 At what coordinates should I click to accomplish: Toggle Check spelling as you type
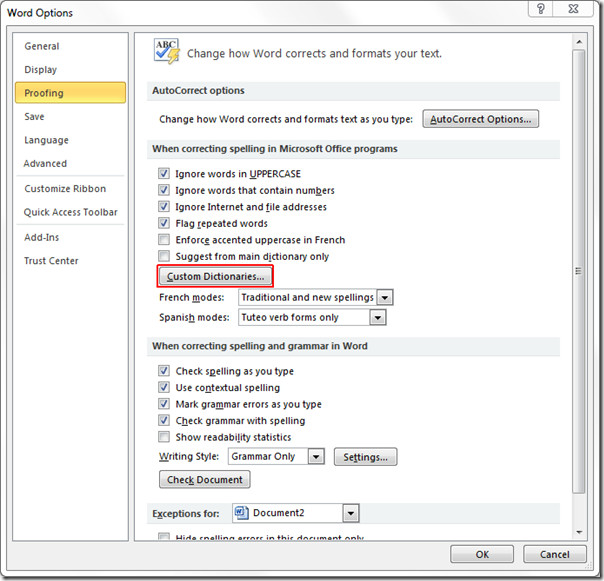click(x=164, y=371)
